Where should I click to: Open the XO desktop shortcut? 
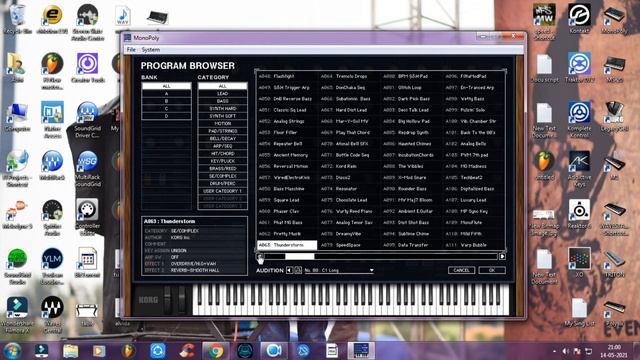(579, 262)
